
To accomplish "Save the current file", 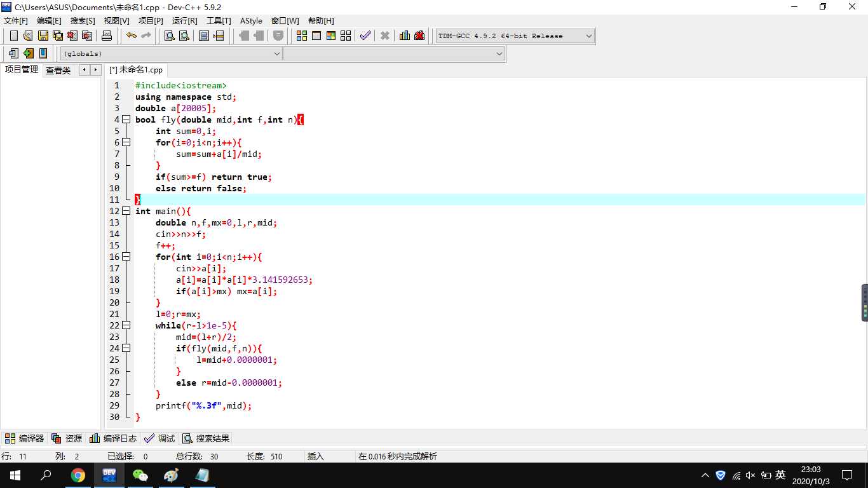I will (x=43, y=36).
